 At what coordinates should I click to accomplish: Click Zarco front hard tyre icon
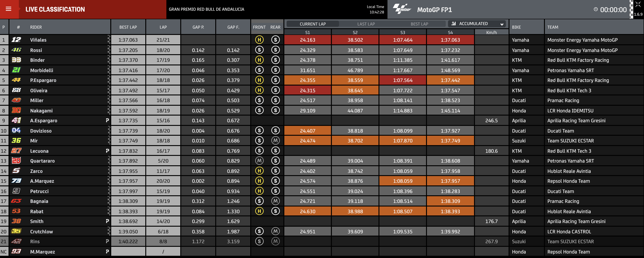(x=259, y=171)
